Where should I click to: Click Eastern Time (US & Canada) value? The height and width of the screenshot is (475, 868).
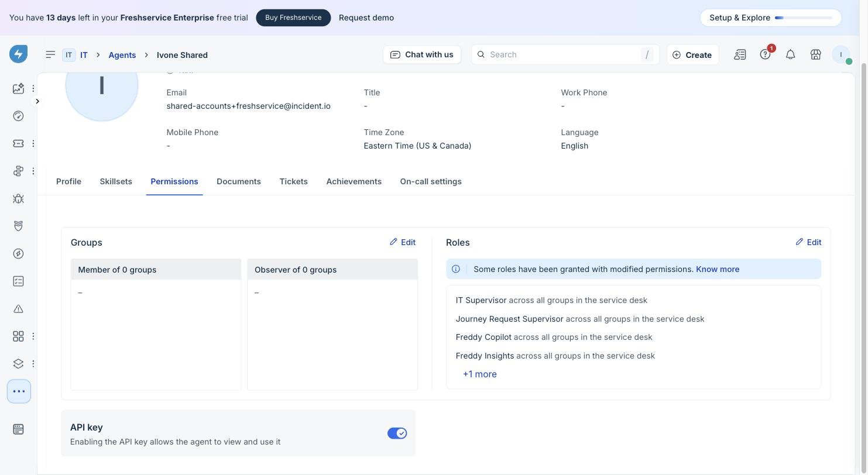[x=417, y=146]
